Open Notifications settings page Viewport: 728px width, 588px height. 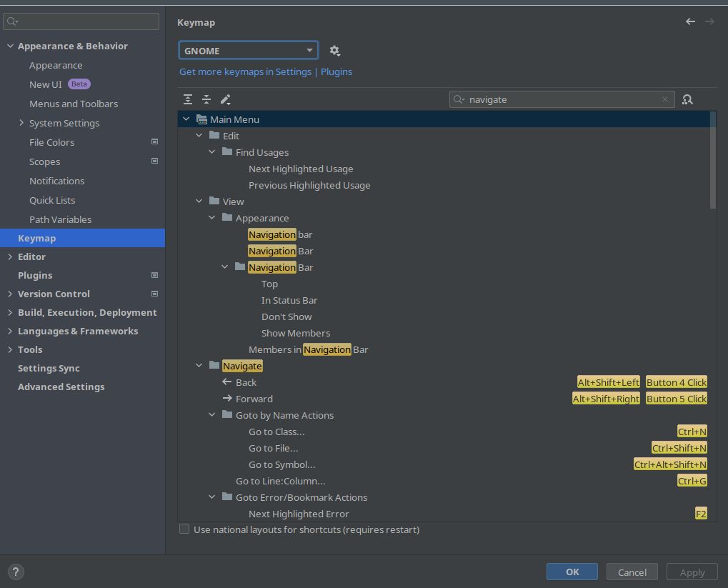(56, 181)
